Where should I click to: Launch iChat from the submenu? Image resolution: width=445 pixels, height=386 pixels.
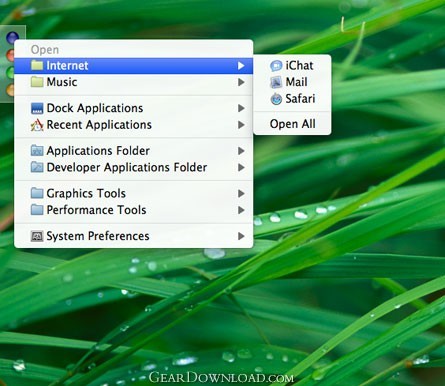click(292, 65)
